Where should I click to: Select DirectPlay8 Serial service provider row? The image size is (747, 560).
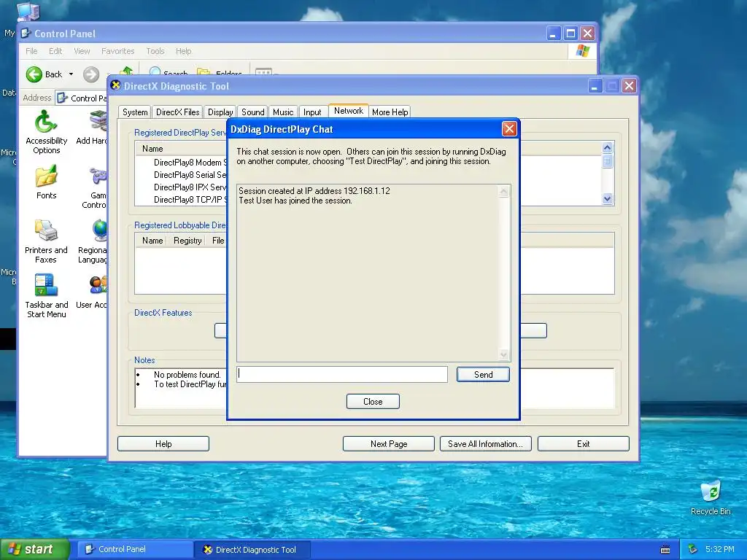coord(190,175)
